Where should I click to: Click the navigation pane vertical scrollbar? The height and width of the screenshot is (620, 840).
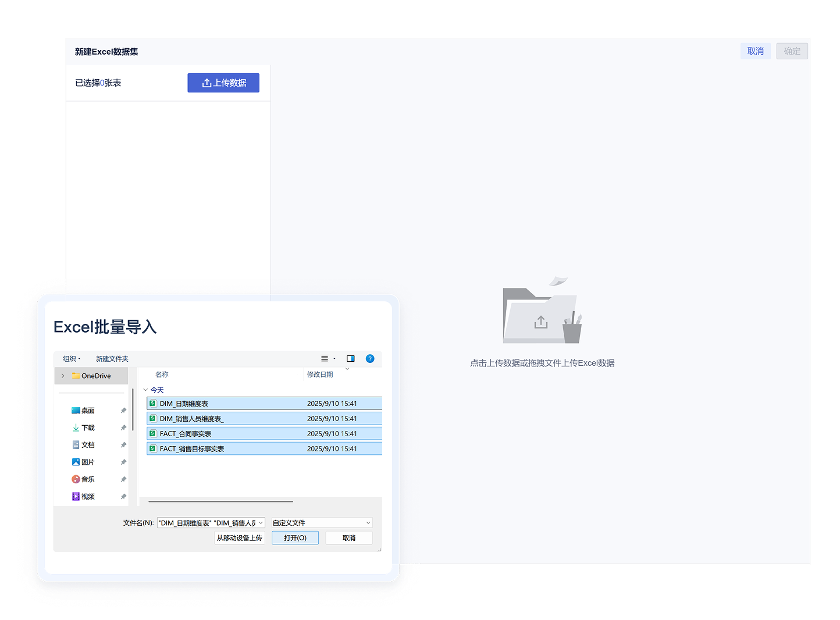[x=133, y=409]
